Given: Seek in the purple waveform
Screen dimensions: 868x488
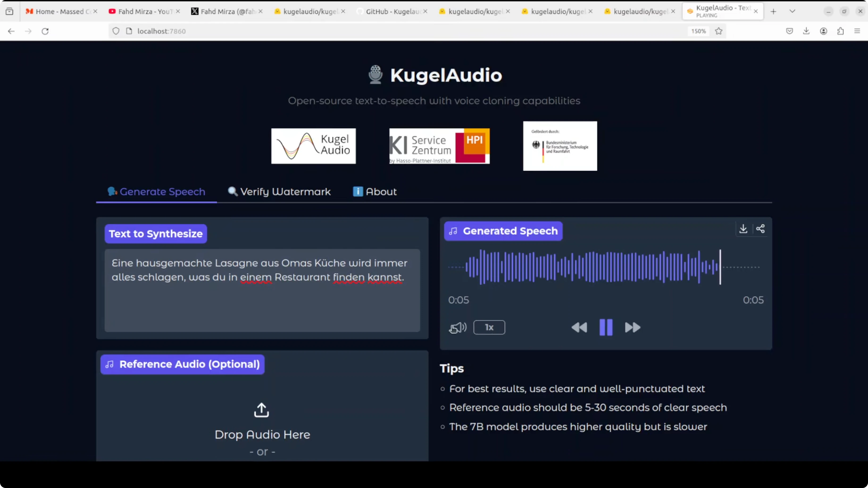Looking at the screenshot, I should 593,267.
